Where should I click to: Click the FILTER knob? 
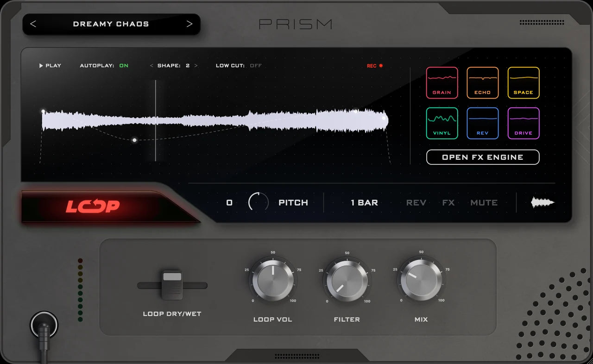click(x=347, y=280)
